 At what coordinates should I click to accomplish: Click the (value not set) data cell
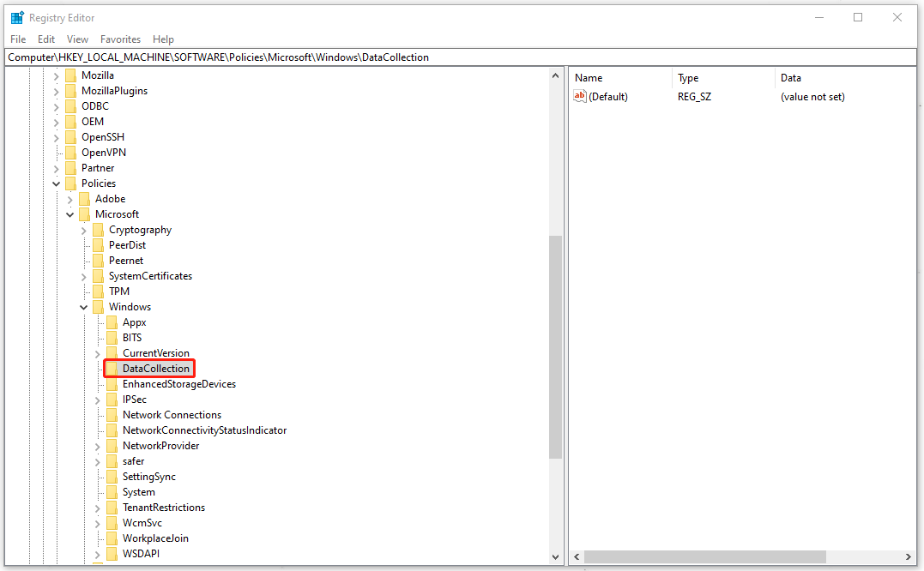812,97
